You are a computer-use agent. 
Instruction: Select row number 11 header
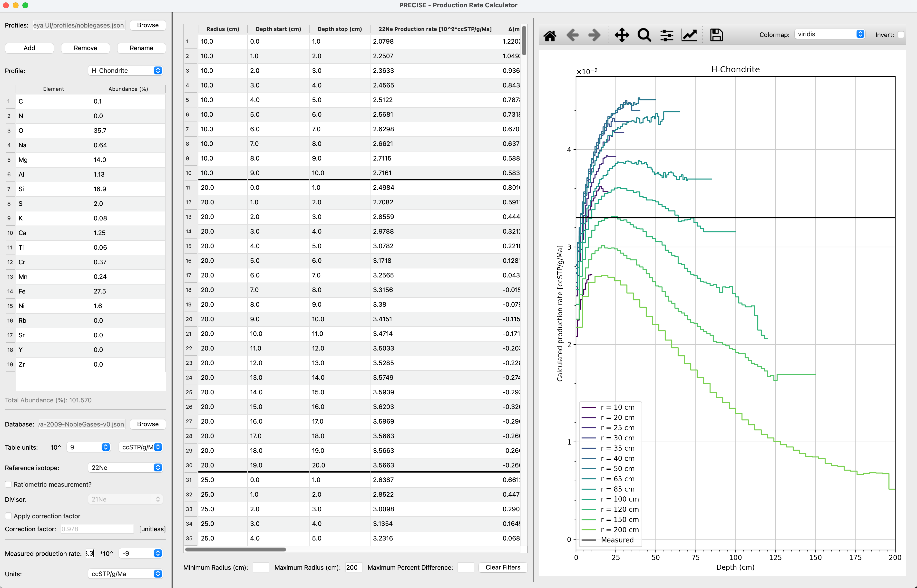pyautogui.click(x=191, y=188)
